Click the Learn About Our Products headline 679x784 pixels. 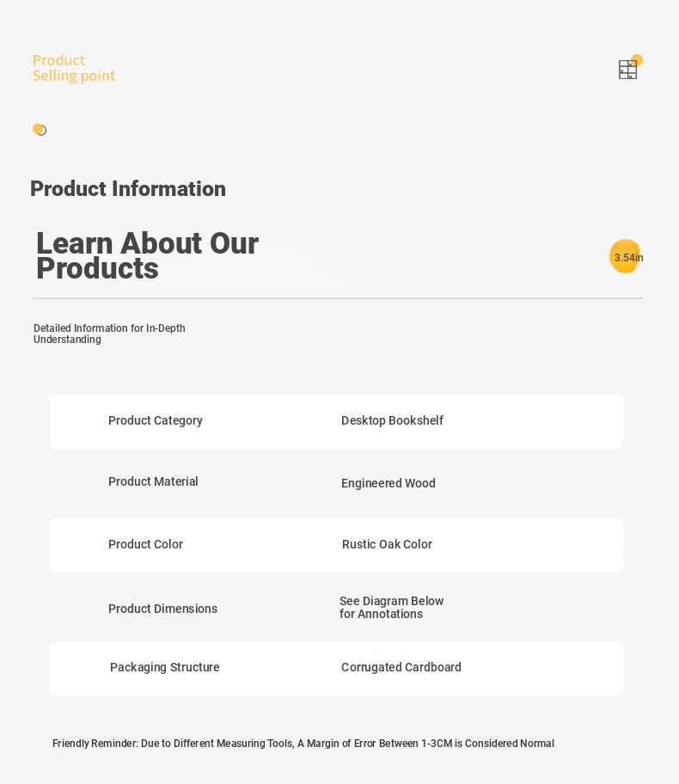pyautogui.click(x=147, y=255)
